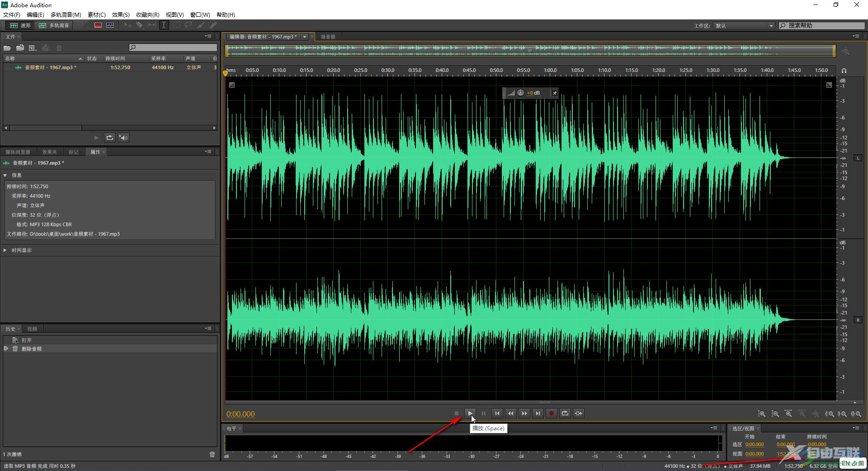Select the Paintbrush Selection tool

point(200,25)
